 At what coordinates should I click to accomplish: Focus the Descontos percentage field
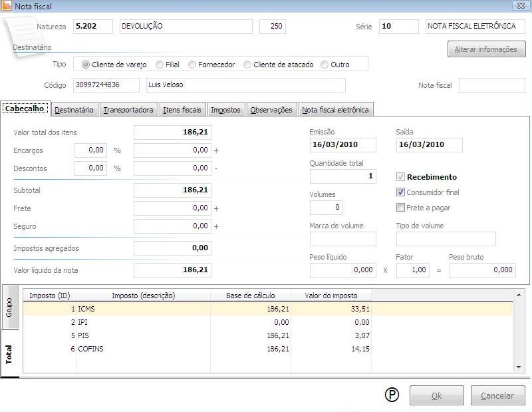[x=90, y=168]
